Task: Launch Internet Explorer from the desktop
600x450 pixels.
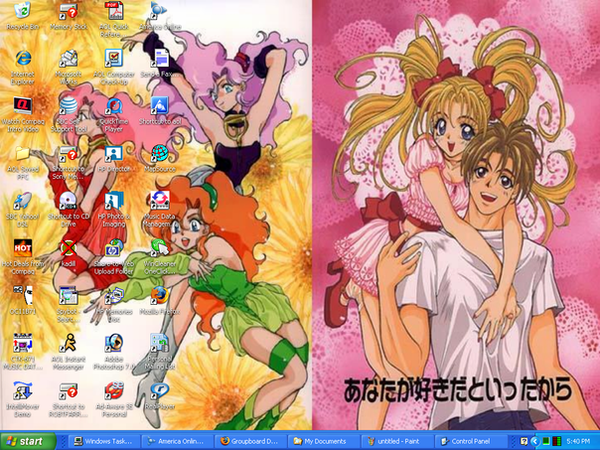Action: 23,58
